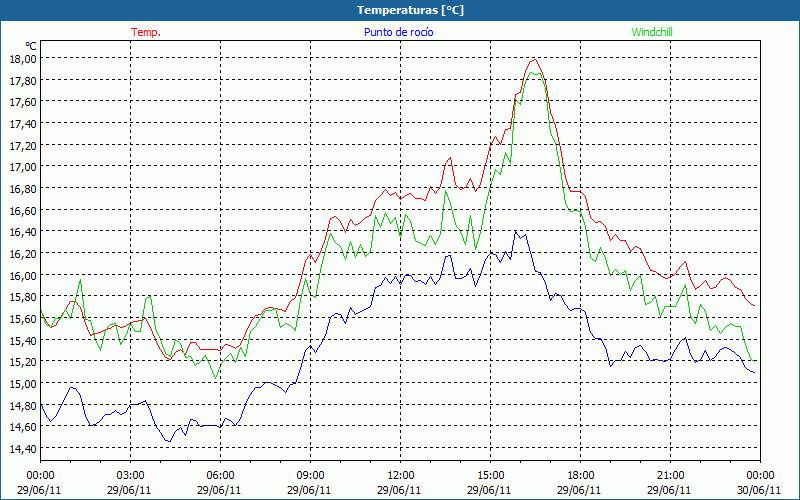This screenshot has height=500, width=800.
Task: Click the 17,40 y-axis value
Action: click(x=23, y=123)
